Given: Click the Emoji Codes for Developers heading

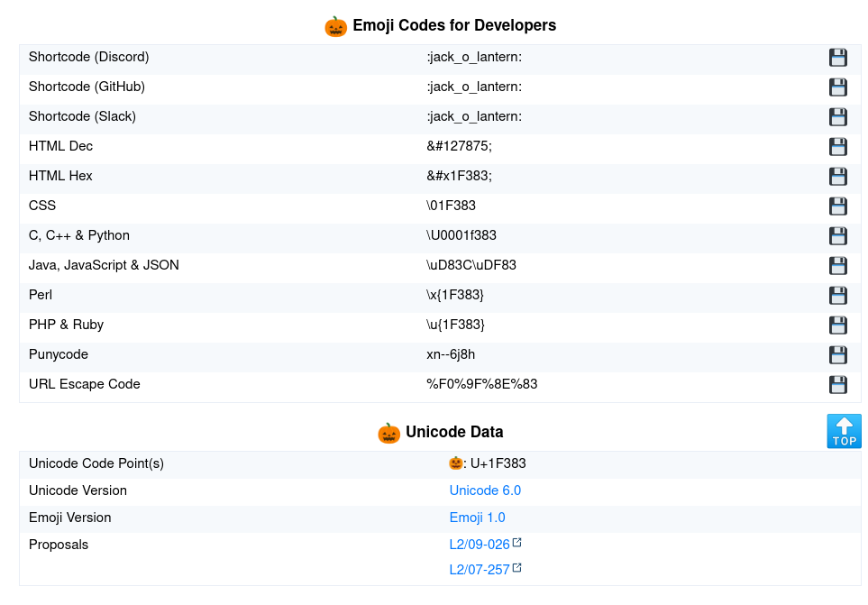Looking at the screenshot, I should coord(453,25).
